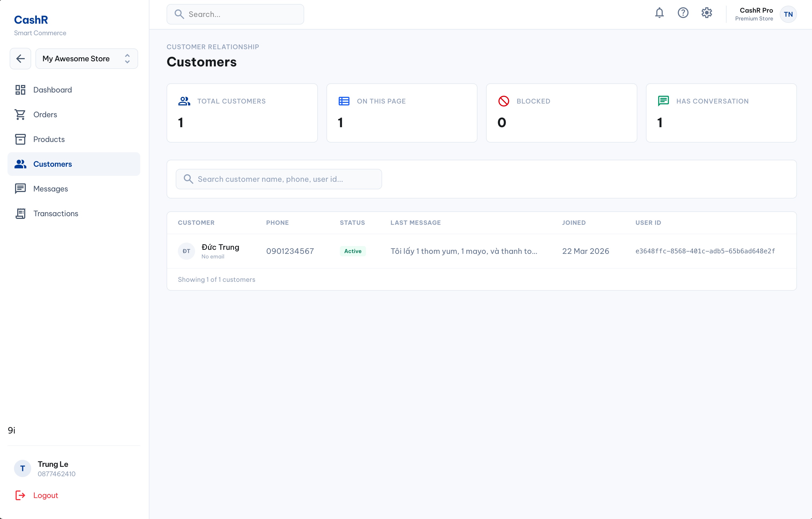This screenshot has height=519, width=812.
Task: Click the Has Conversation stat card
Action: click(721, 113)
